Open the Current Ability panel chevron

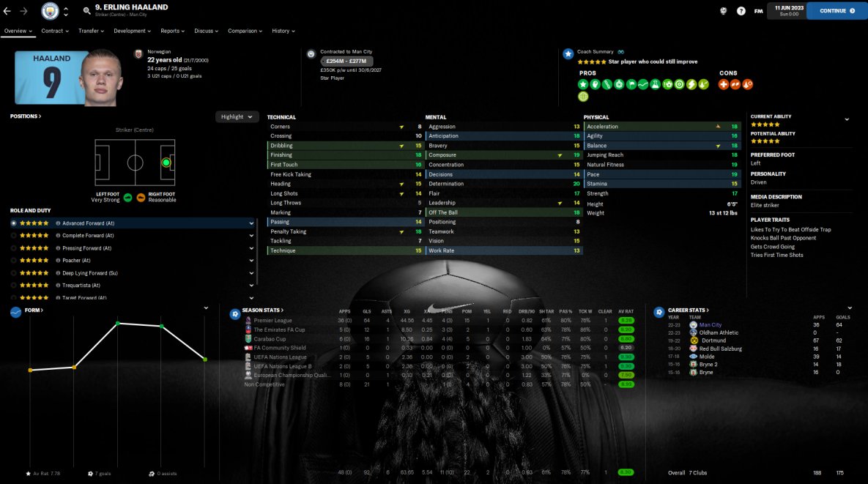click(847, 119)
